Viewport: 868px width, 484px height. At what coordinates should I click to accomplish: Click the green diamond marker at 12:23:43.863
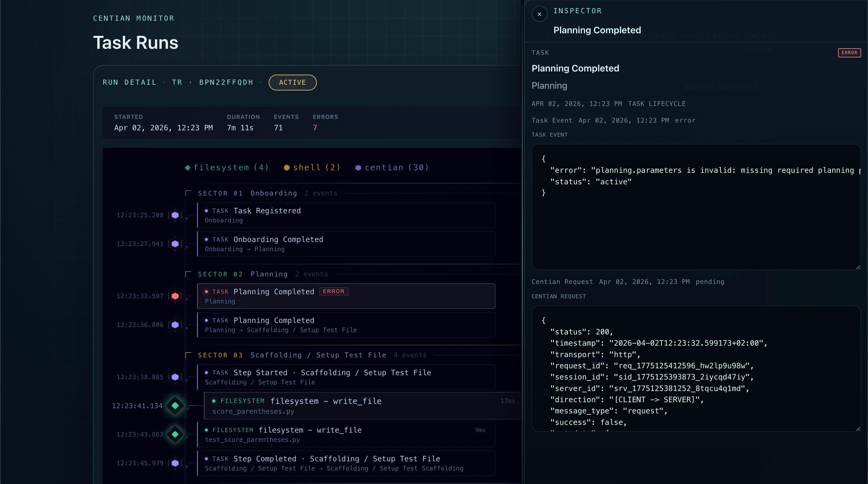tap(175, 434)
